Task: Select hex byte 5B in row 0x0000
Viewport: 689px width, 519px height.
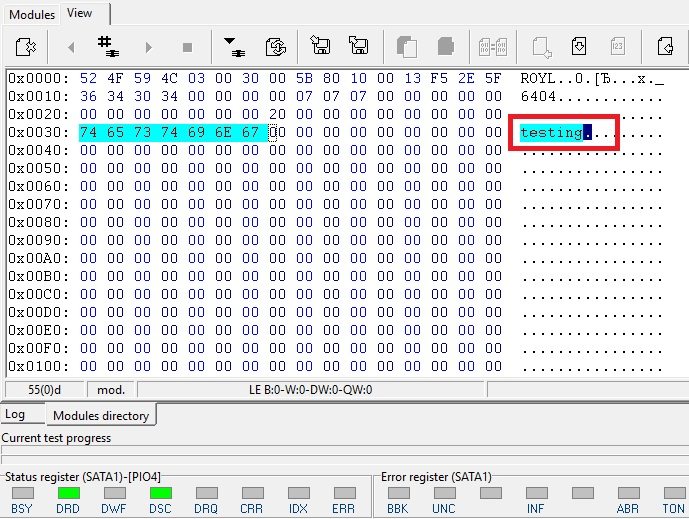Action: pos(304,78)
